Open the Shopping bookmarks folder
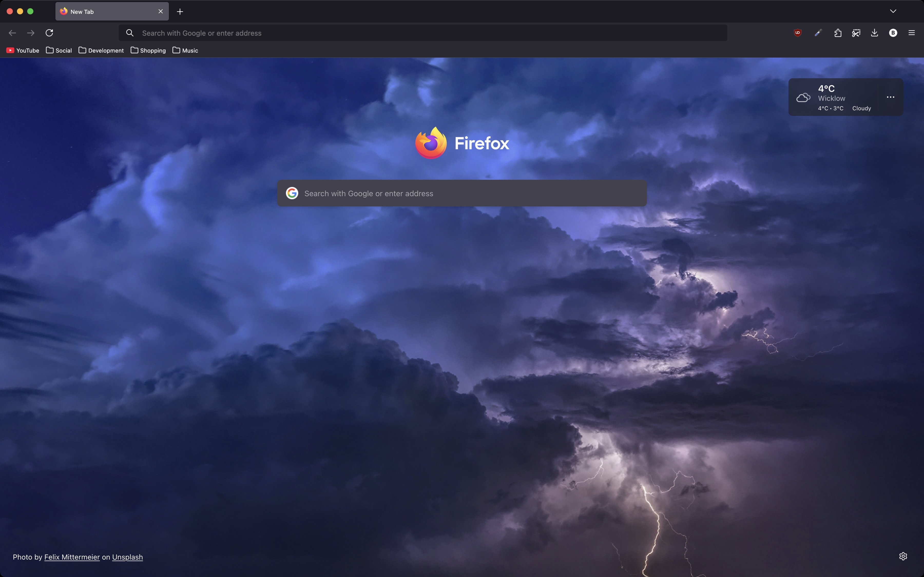The width and height of the screenshot is (924, 577). [148, 50]
